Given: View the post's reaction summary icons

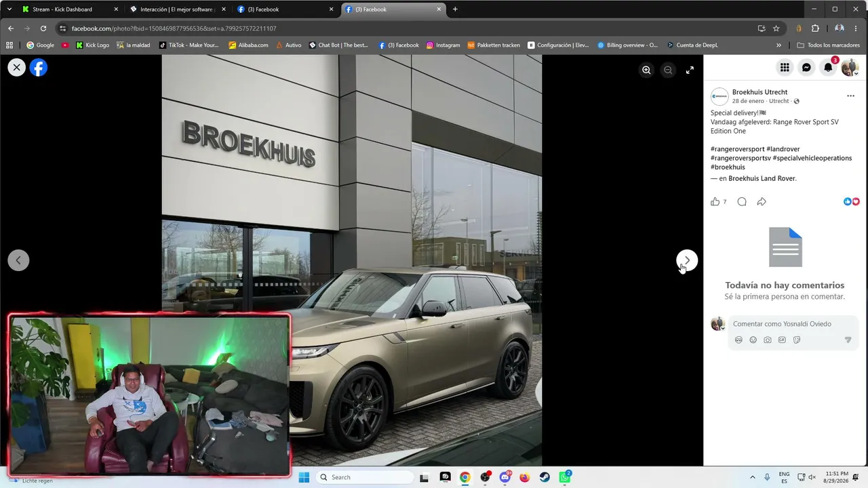Looking at the screenshot, I should coord(852,201).
